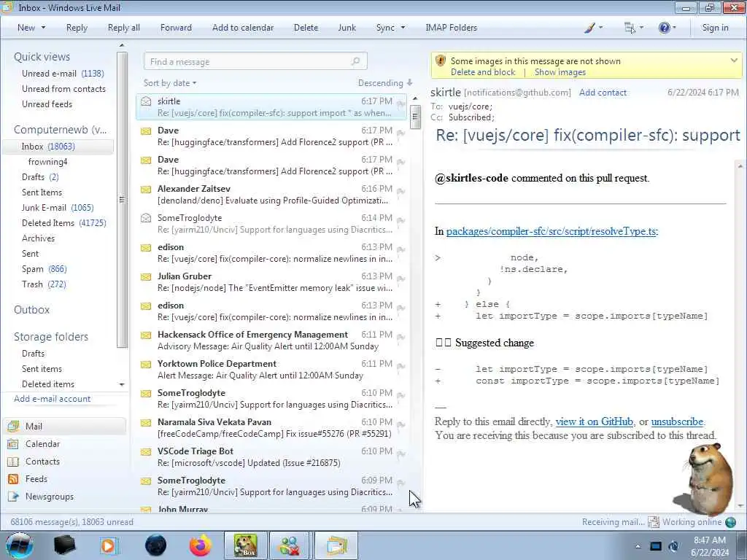The image size is (747, 560).
Task: Click the Windows Start orb
Action: pyautogui.click(x=19, y=545)
